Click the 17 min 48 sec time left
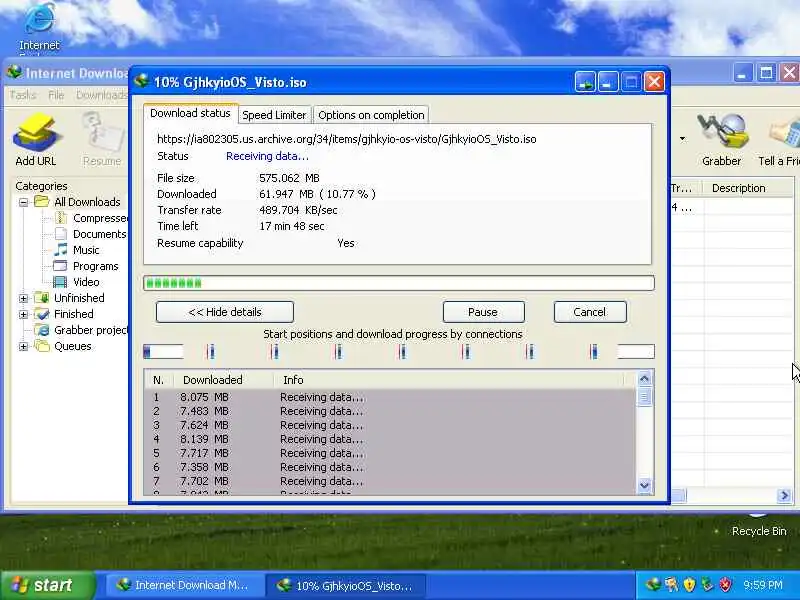 tap(292, 226)
